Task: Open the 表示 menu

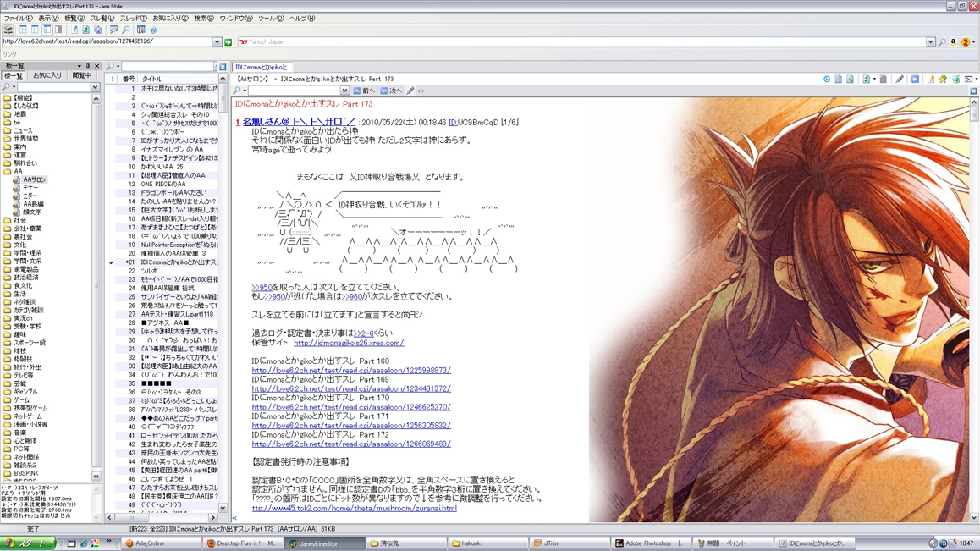Action: point(48,18)
